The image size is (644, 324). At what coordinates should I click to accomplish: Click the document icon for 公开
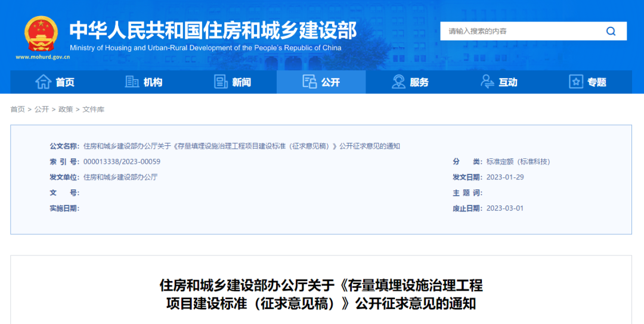309,82
